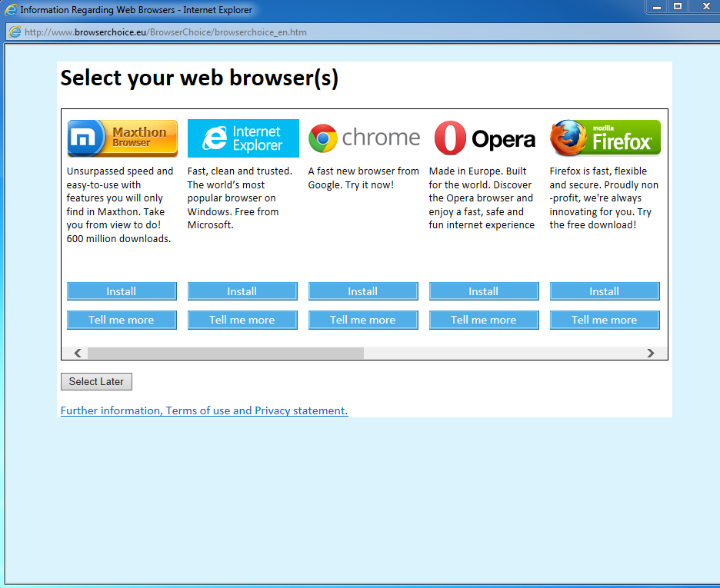Tell me more about Maxthon

[122, 320]
